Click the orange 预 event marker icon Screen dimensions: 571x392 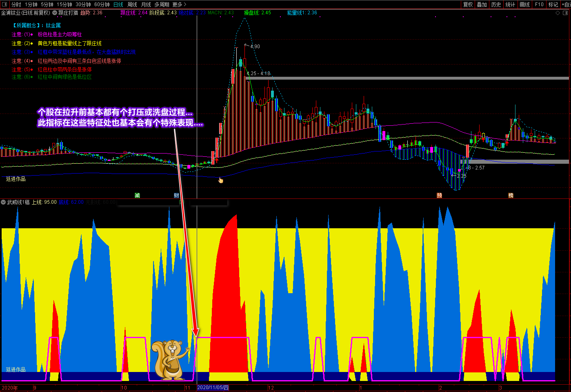coord(440,196)
